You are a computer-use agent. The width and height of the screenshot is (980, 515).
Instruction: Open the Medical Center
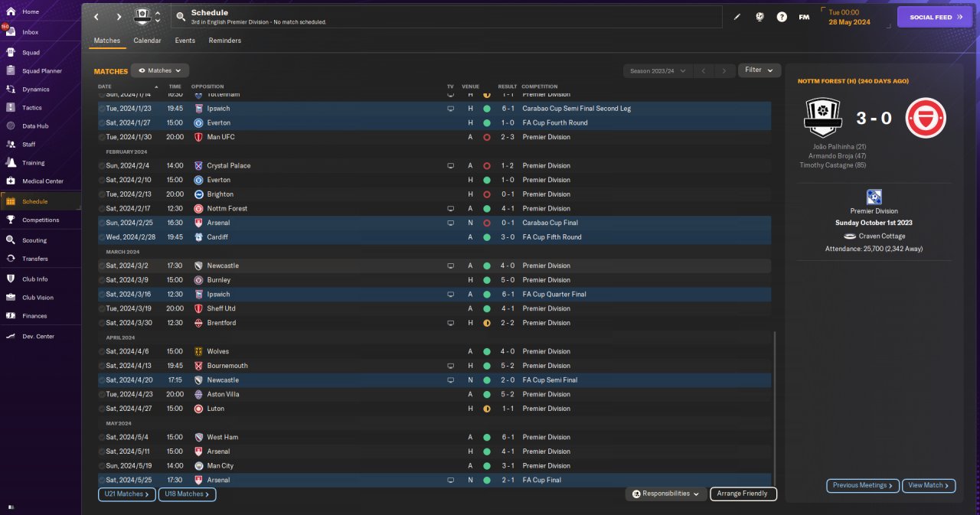(x=42, y=181)
